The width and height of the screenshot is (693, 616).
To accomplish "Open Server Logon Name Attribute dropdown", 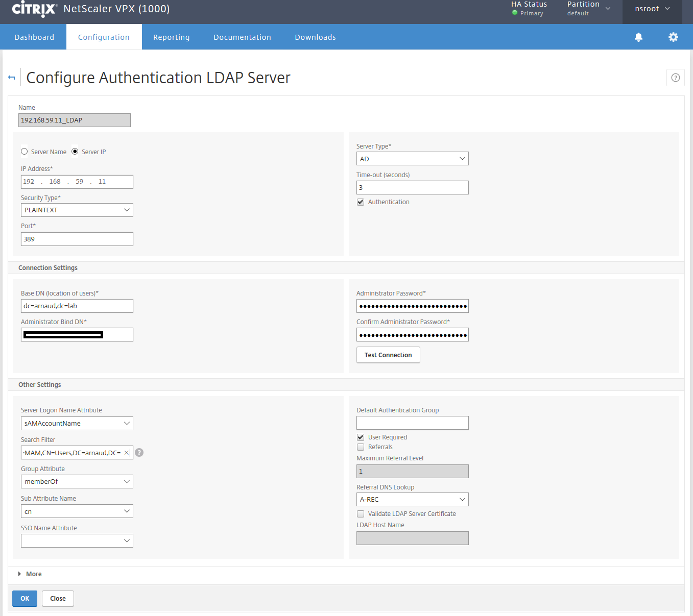I will [77, 424].
